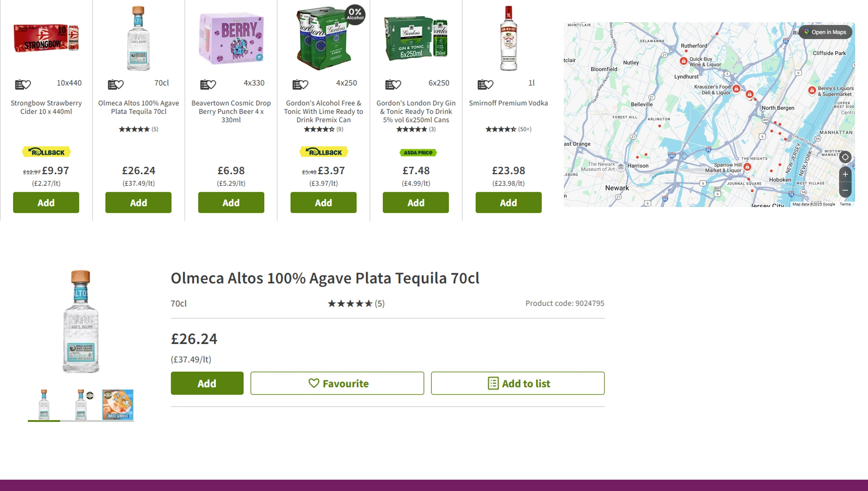Click the compass icon on the map

(x=845, y=157)
